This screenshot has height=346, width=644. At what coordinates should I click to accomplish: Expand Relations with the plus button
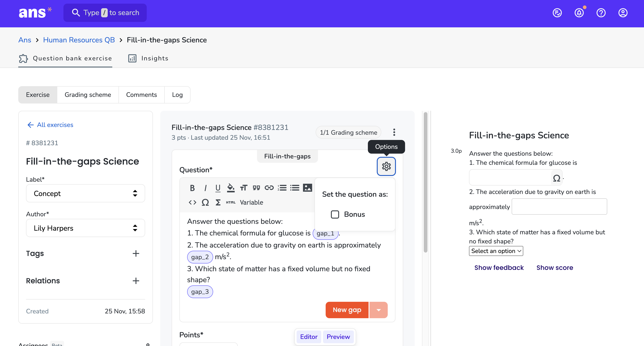(136, 281)
